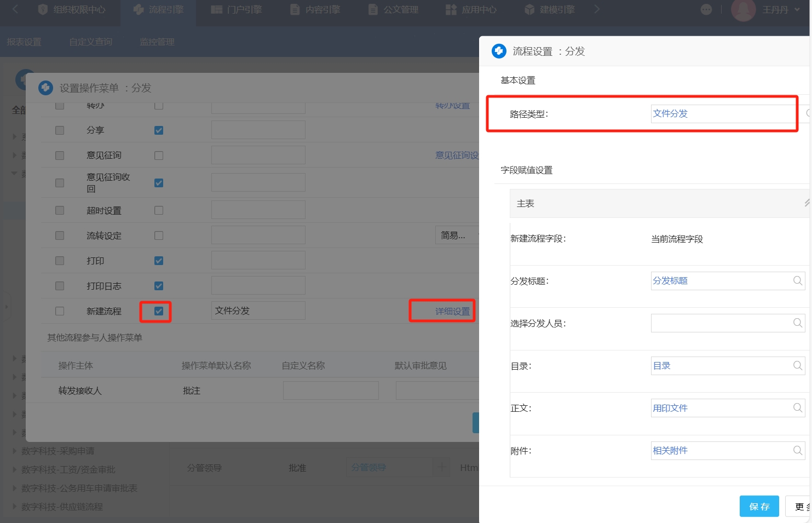Click the search icon in 选择分发人员 field
The image size is (812, 523).
(797, 323)
